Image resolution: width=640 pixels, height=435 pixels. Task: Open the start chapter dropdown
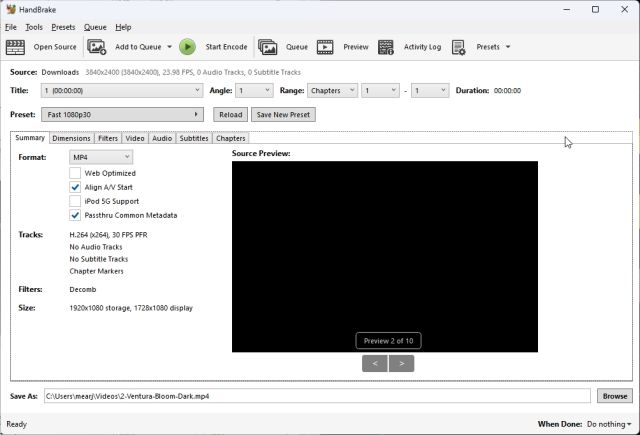(x=380, y=91)
